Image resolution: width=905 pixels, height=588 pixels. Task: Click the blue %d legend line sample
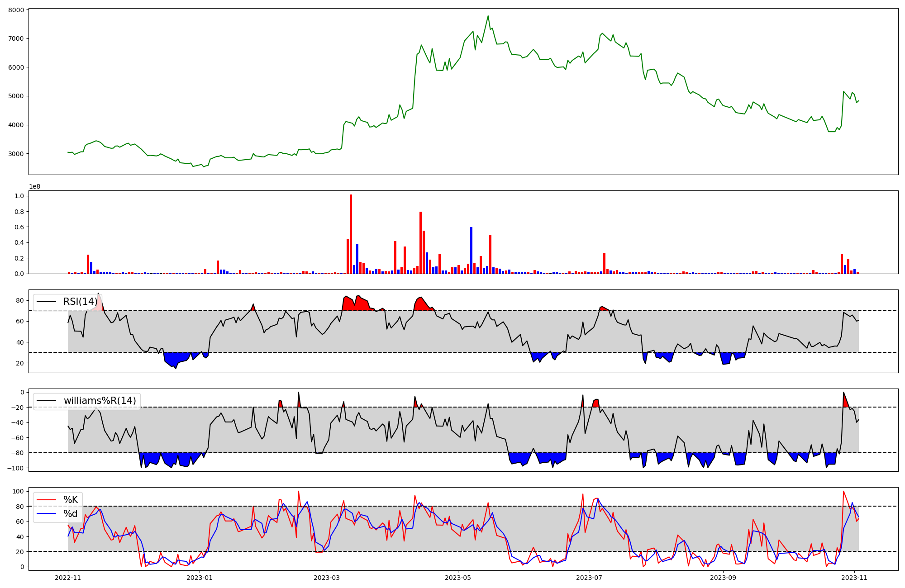coord(46,514)
